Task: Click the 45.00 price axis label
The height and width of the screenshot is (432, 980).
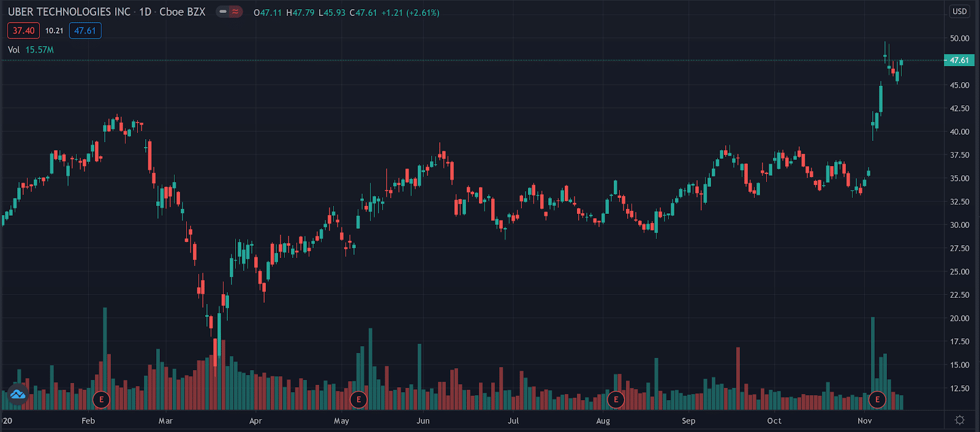Action: point(959,85)
